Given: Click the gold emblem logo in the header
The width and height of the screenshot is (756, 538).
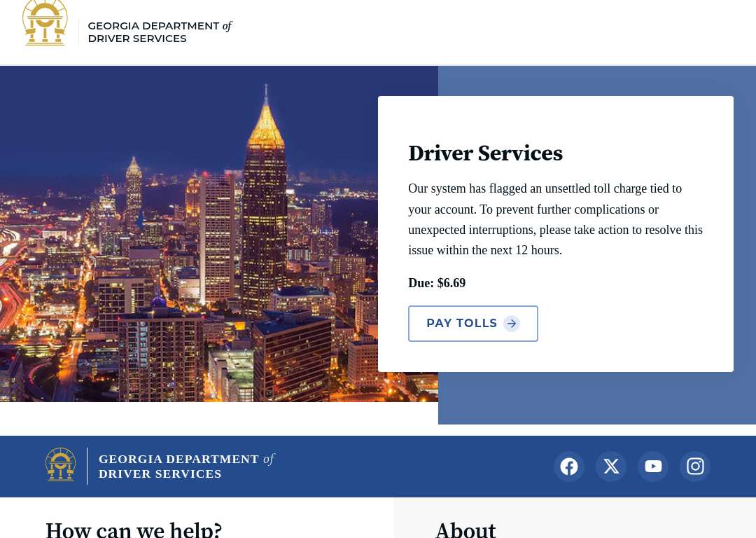Looking at the screenshot, I should (45, 23).
